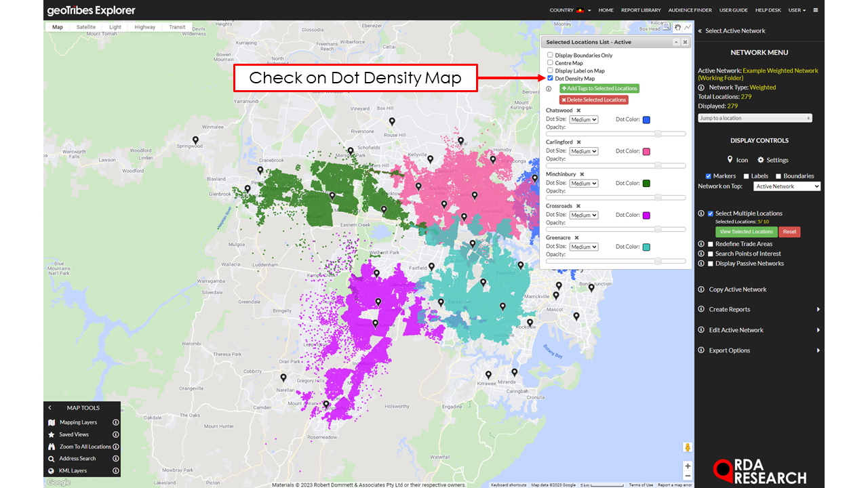868x488 pixels.
Task: Open Greenacre Dot Size dropdown
Action: [x=584, y=247]
